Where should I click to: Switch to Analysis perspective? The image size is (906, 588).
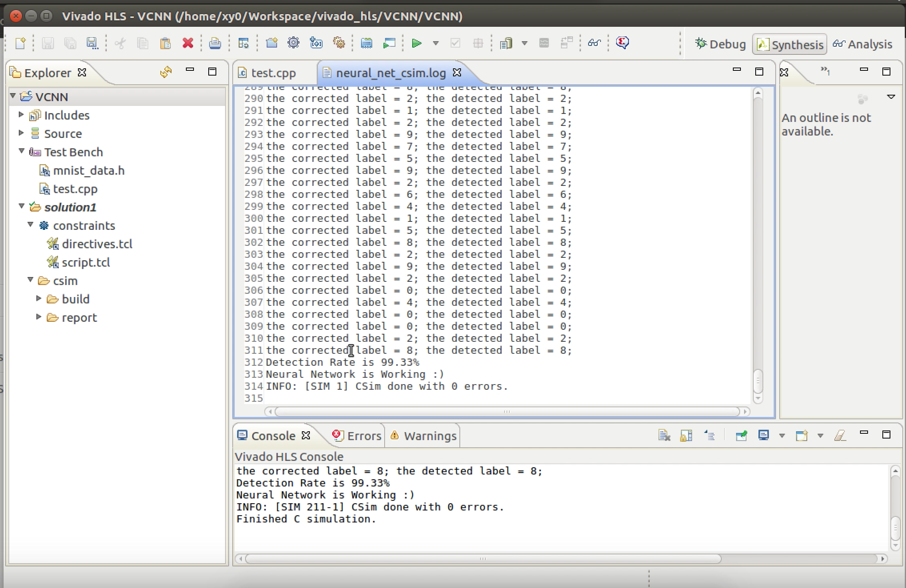(x=863, y=44)
